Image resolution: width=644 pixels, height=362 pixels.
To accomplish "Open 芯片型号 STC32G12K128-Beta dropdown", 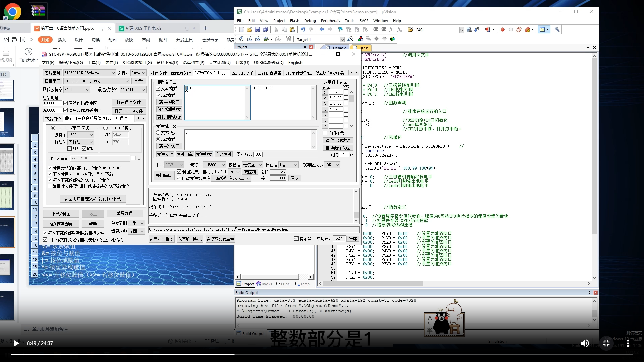I will [x=90, y=73].
